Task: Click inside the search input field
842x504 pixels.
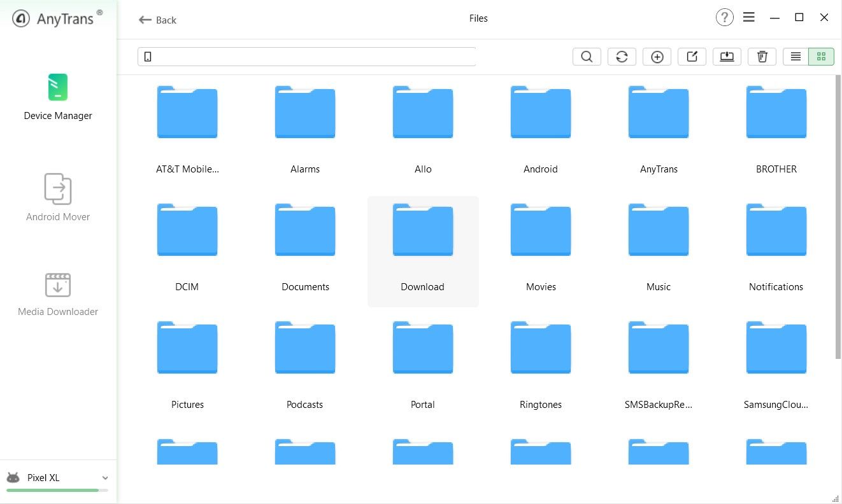Action: (x=312, y=56)
